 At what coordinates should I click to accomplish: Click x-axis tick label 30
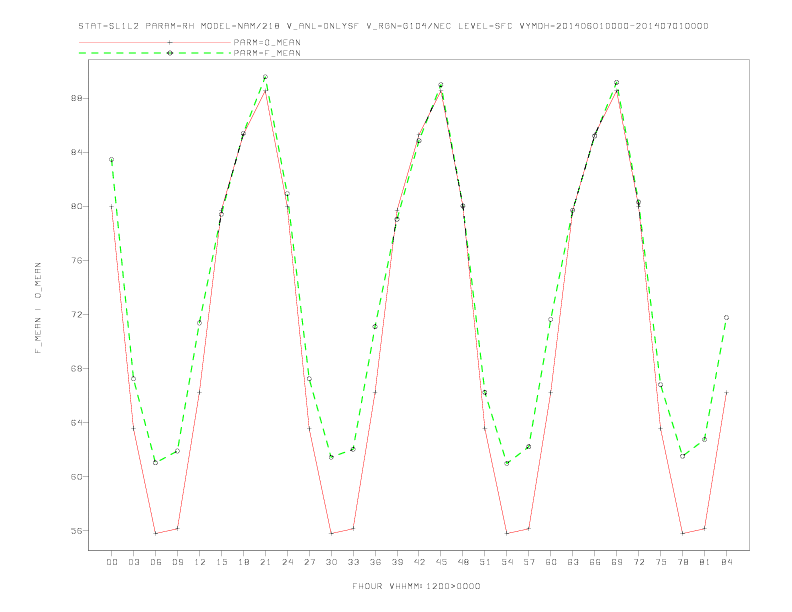pyautogui.click(x=331, y=562)
